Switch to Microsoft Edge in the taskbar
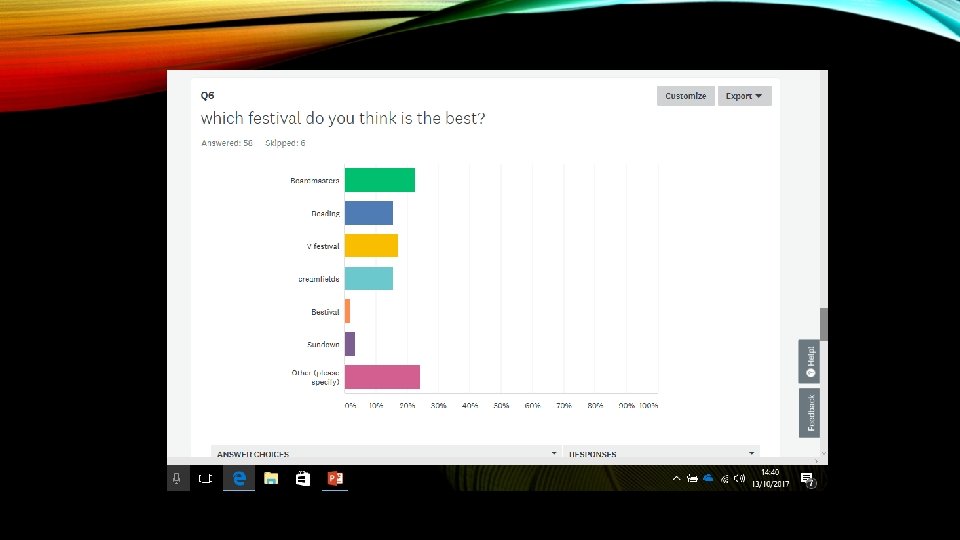This screenshot has height=540, width=960. coord(239,479)
